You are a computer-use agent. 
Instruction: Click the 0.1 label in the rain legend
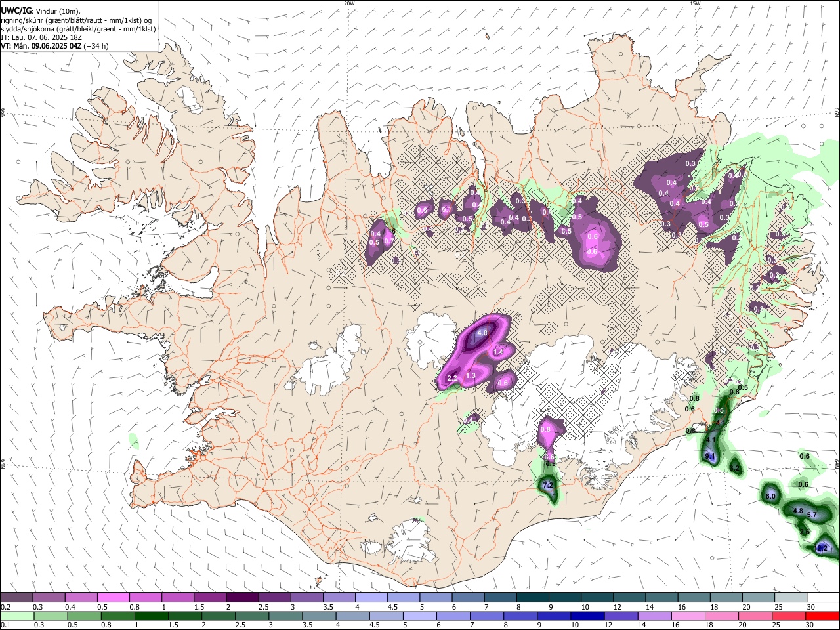[x=5, y=625]
